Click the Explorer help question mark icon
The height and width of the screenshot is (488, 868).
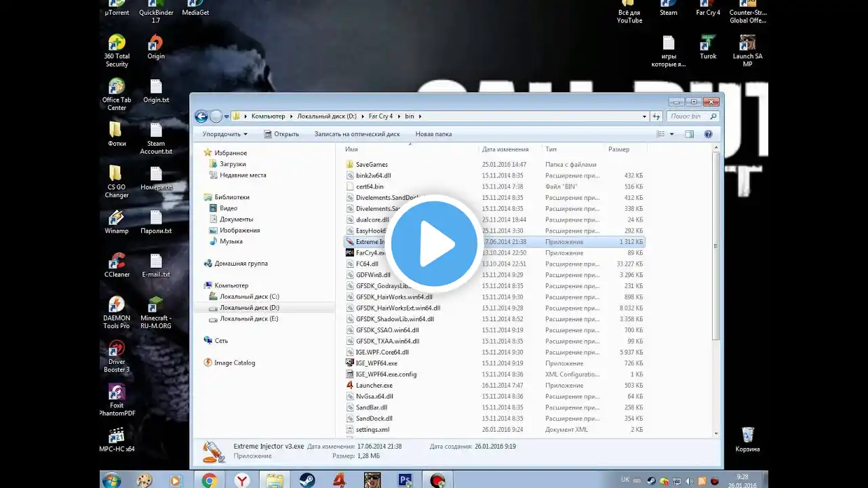(708, 134)
